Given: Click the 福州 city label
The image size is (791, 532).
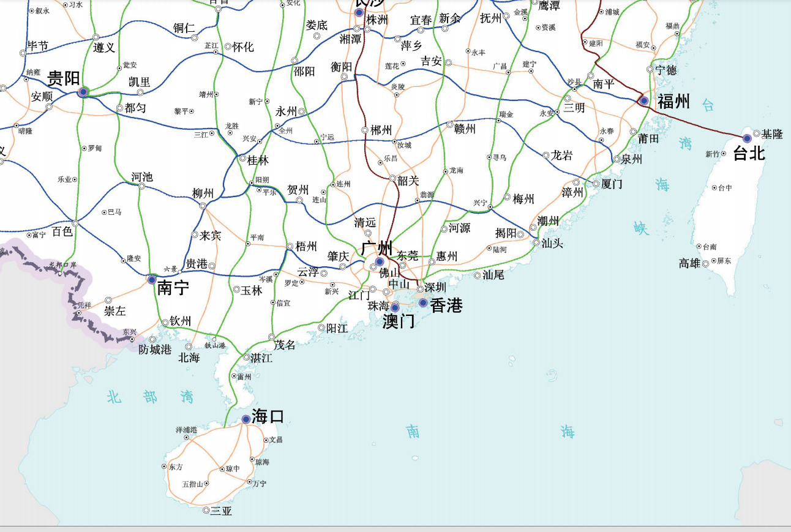Looking at the screenshot, I should tap(673, 102).
